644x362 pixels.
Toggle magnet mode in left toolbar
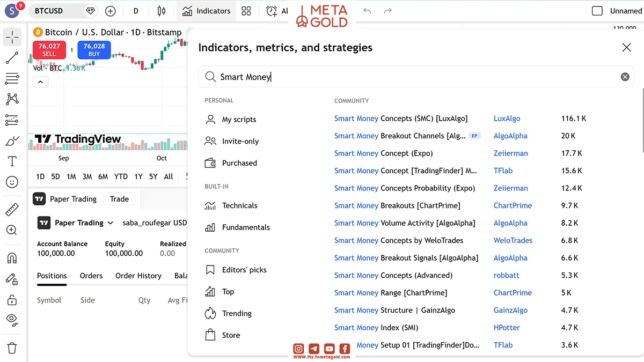[x=12, y=258]
